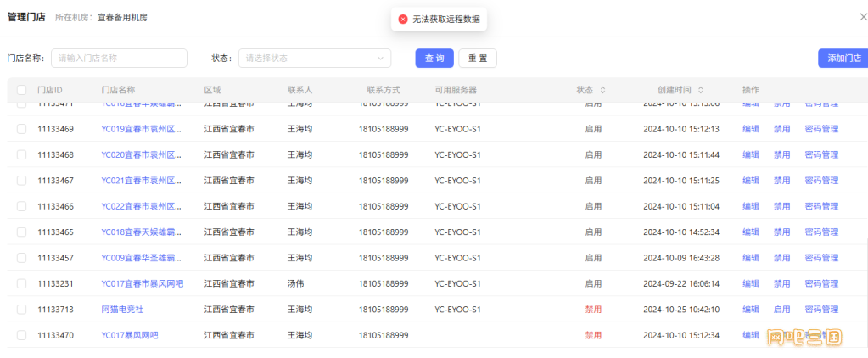The image size is (868, 358).
Task: Click 启用 for store 11133713
Action: tap(781, 310)
